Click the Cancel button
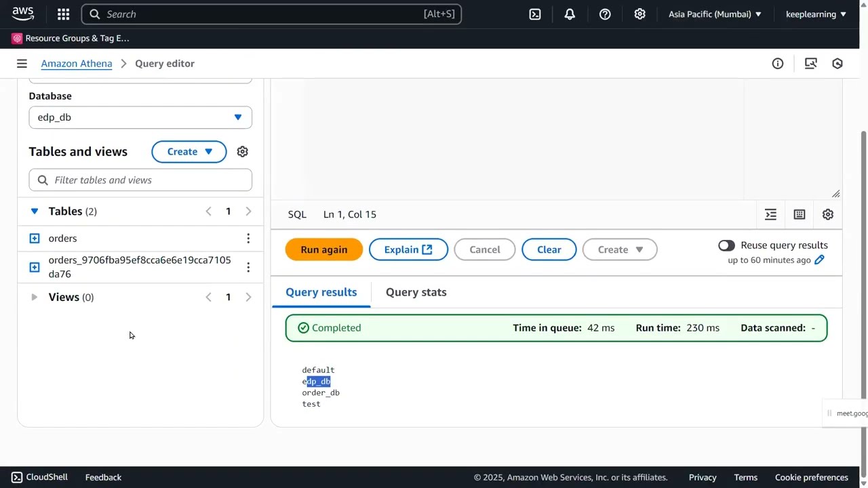The image size is (868, 488). click(485, 249)
